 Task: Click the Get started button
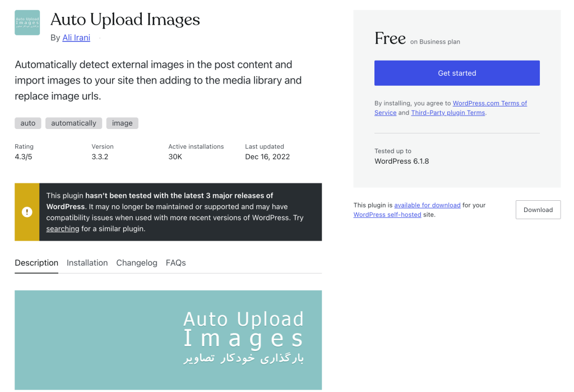[457, 73]
